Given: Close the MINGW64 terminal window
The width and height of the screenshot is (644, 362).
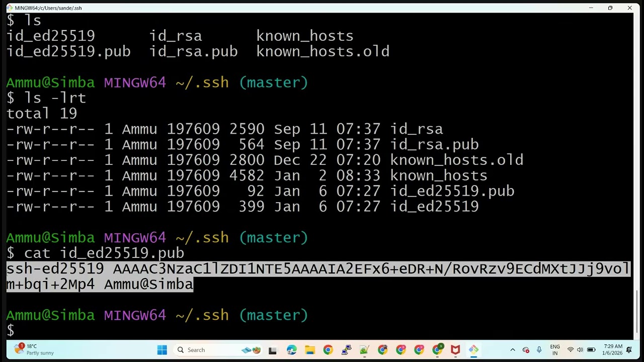Looking at the screenshot, I should pos(629,8).
